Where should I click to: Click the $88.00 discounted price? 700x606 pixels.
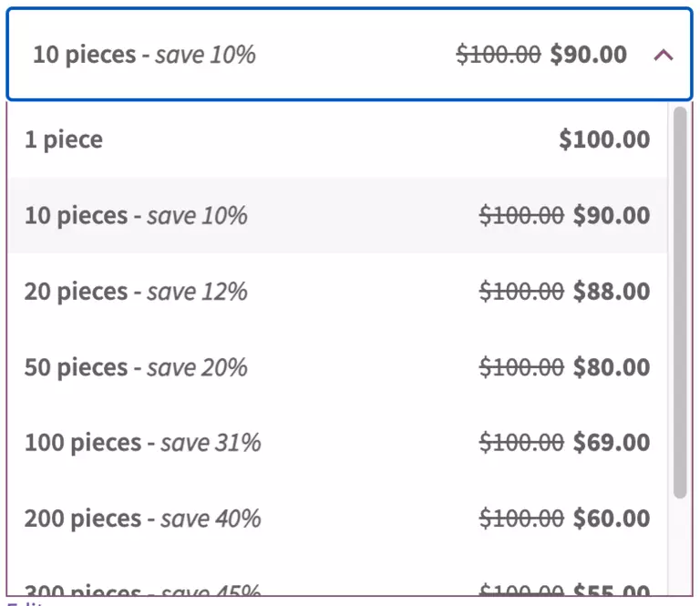[x=612, y=292]
